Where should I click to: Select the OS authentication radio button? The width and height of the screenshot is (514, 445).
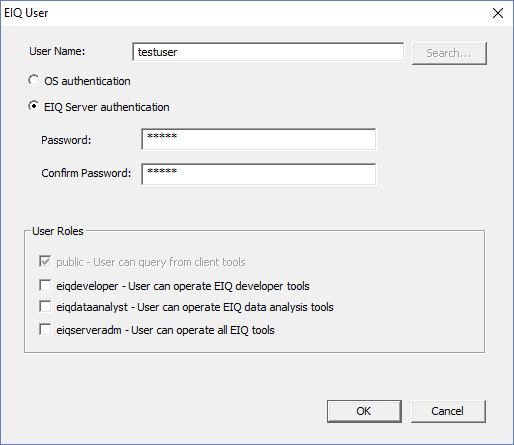click(34, 80)
